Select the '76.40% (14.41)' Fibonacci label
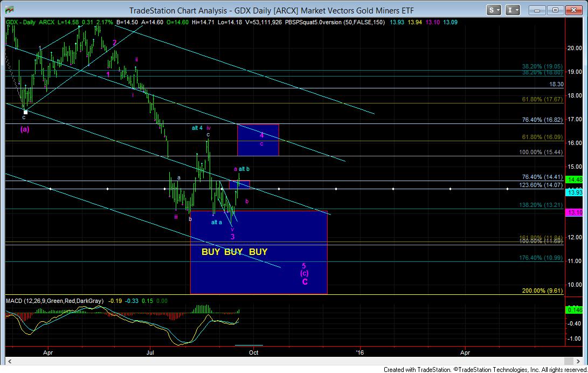Viewport: 588px width, 373px height. [542, 177]
